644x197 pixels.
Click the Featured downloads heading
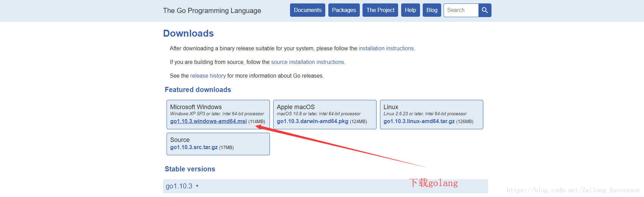198,90
